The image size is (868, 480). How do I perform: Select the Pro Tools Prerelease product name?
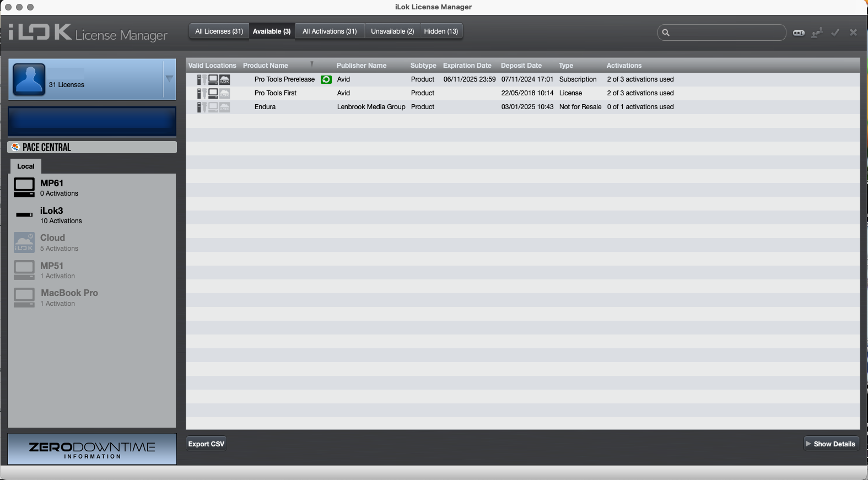point(284,79)
